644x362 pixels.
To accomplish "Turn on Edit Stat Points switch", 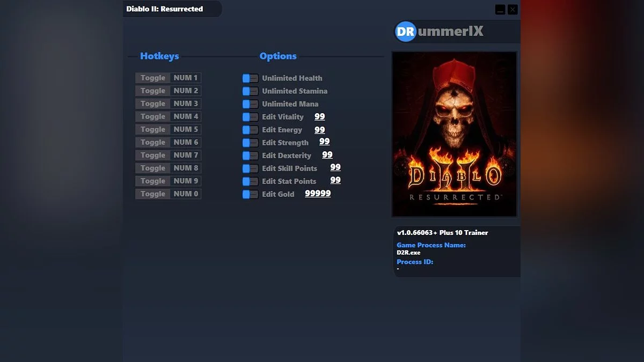I will [250, 181].
